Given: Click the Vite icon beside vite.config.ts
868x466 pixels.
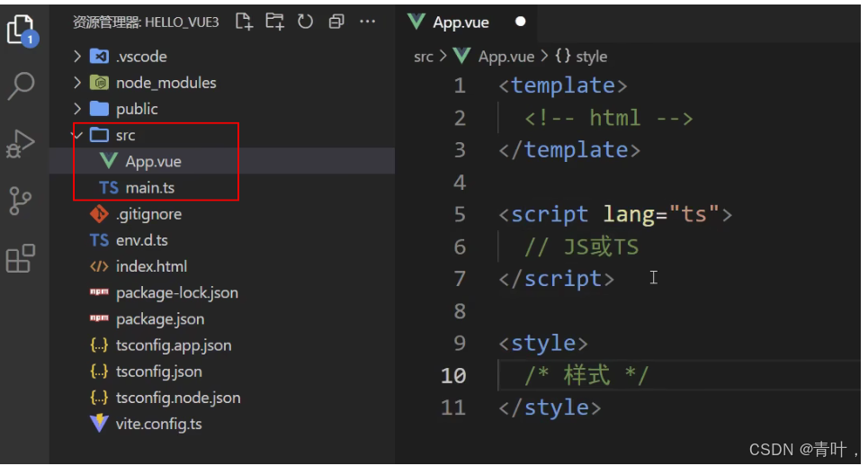Looking at the screenshot, I should 99,424.
